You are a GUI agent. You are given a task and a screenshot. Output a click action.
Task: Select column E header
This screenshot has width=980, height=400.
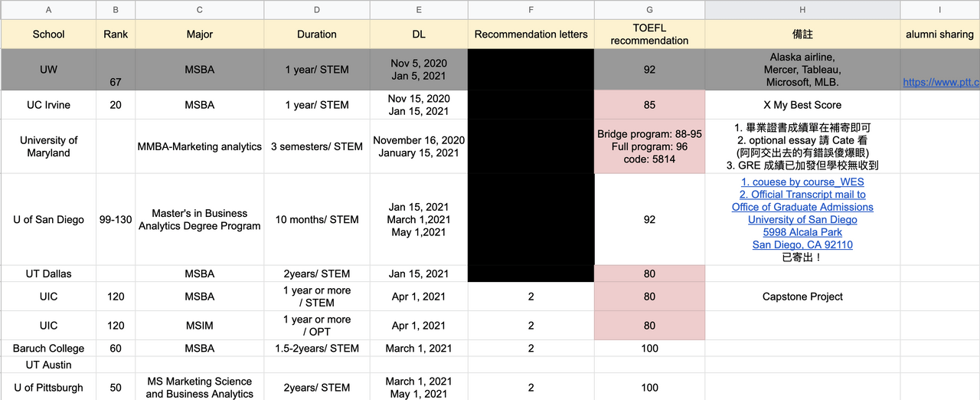coord(418,9)
